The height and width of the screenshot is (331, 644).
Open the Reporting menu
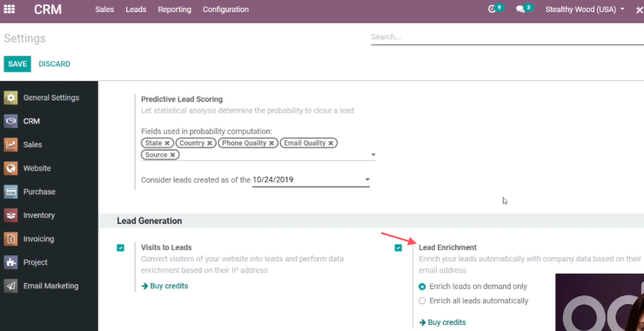175,10
